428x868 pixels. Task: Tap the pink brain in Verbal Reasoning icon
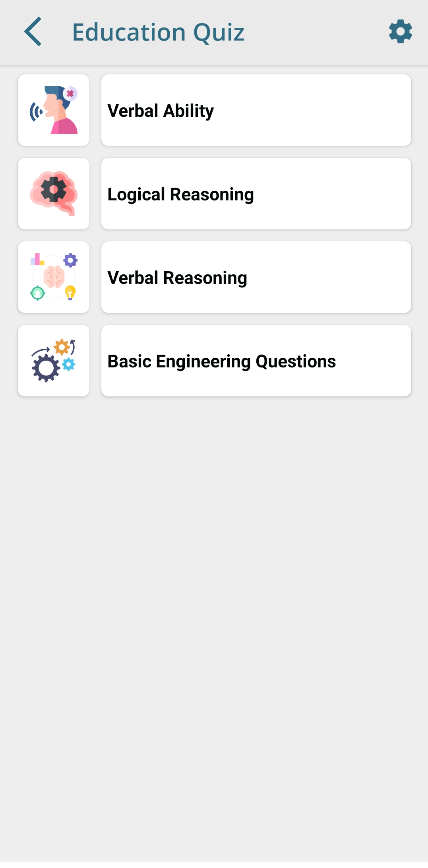pos(54,277)
